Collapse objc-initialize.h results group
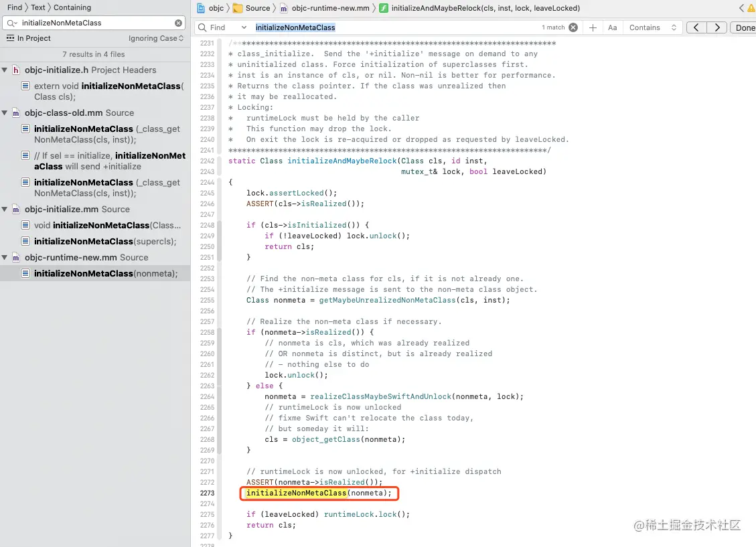This screenshot has height=547, width=756. [x=5, y=70]
